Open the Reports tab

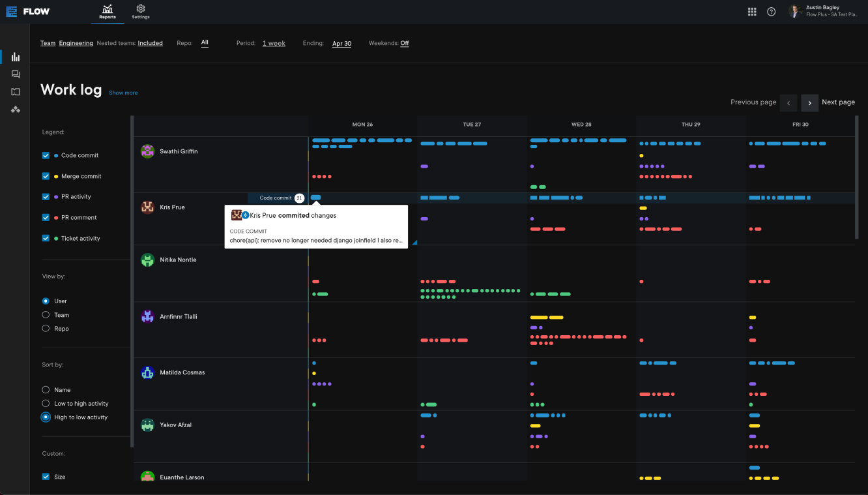pyautogui.click(x=108, y=11)
